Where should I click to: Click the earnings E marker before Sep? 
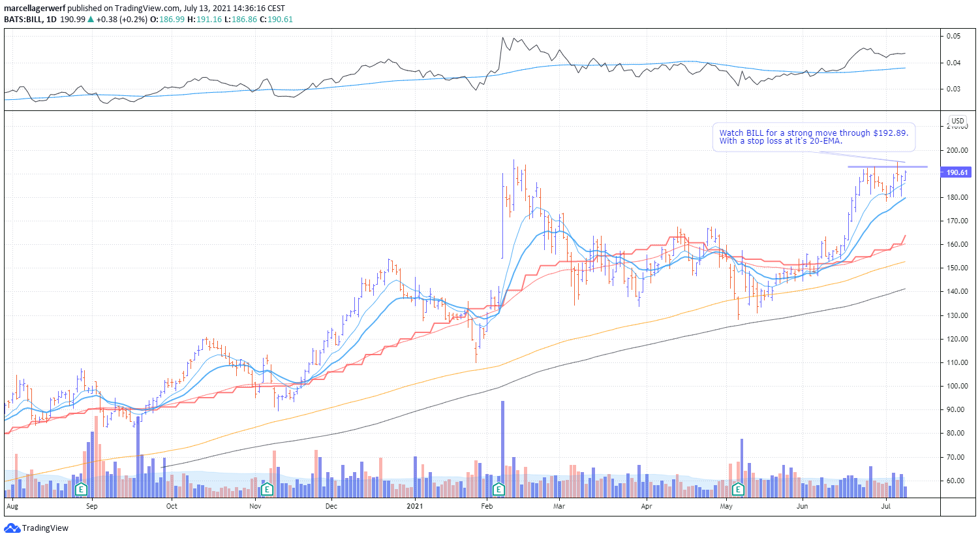tap(81, 489)
